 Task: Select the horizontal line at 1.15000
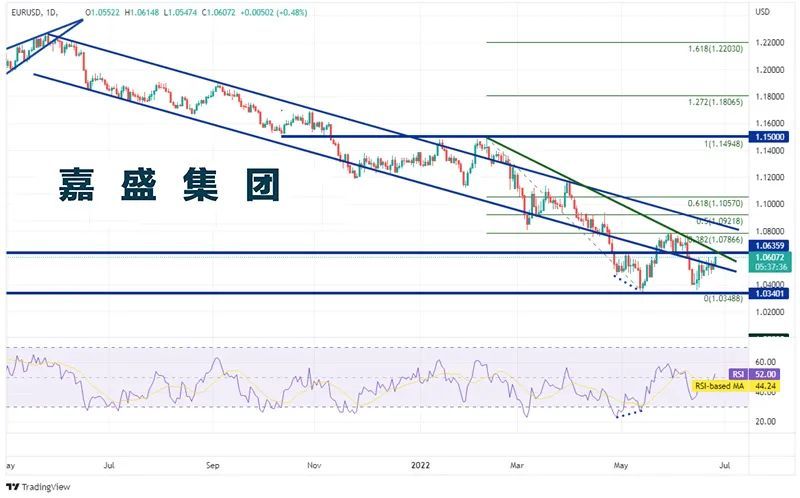coord(515,137)
